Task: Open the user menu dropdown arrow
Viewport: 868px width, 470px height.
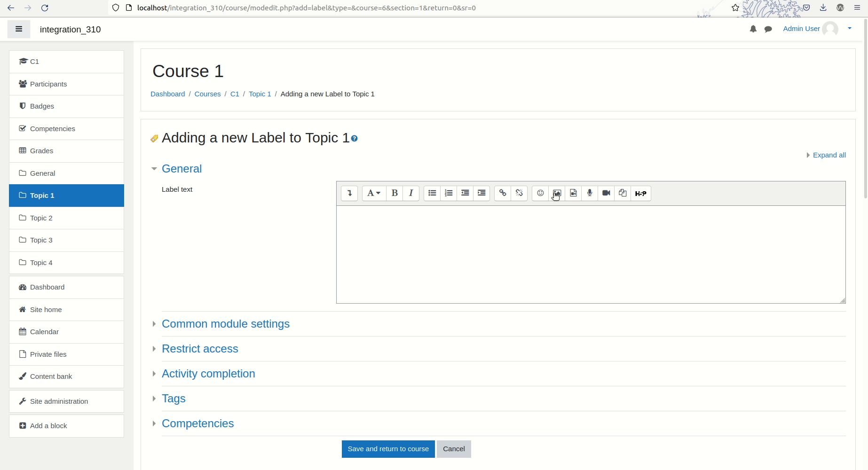Action: (x=850, y=29)
